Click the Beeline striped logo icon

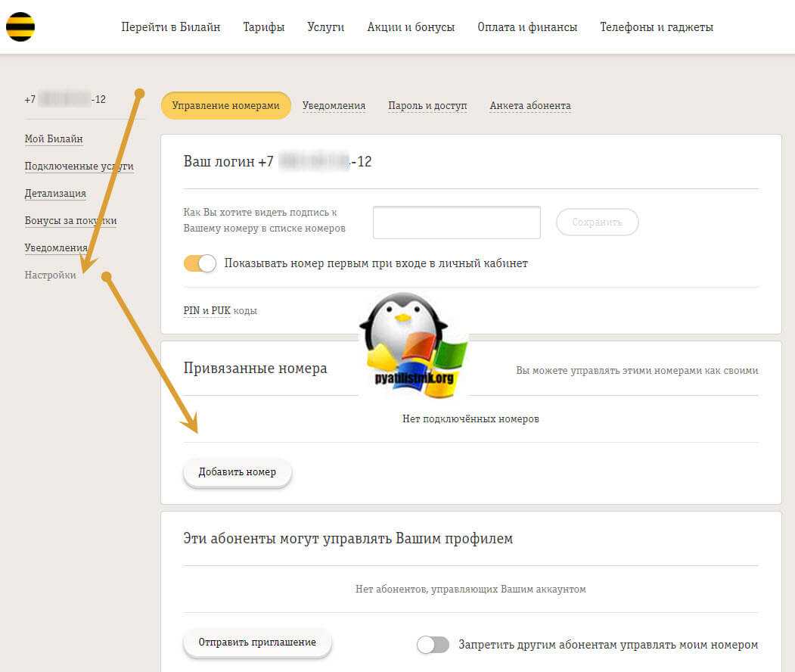click(20, 27)
